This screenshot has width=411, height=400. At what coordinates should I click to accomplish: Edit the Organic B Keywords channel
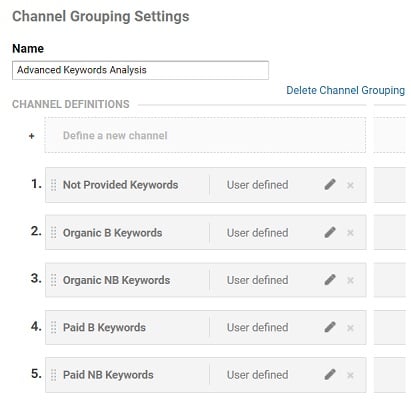330,232
